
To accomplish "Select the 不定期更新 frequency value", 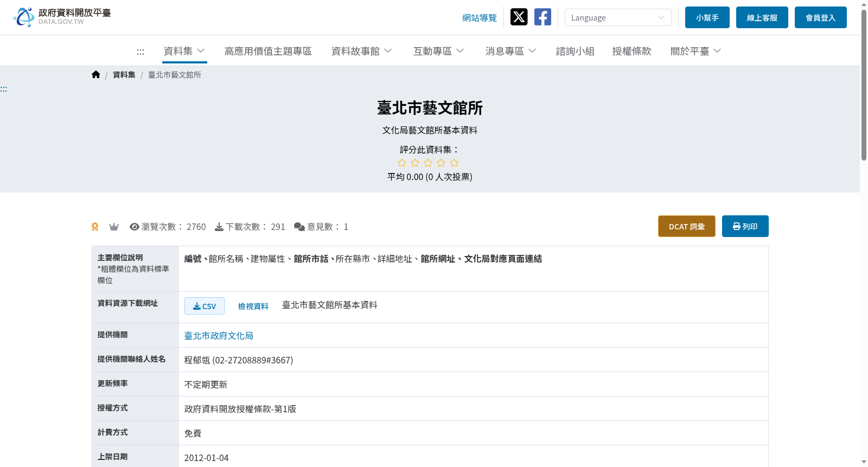I will [206, 385].
